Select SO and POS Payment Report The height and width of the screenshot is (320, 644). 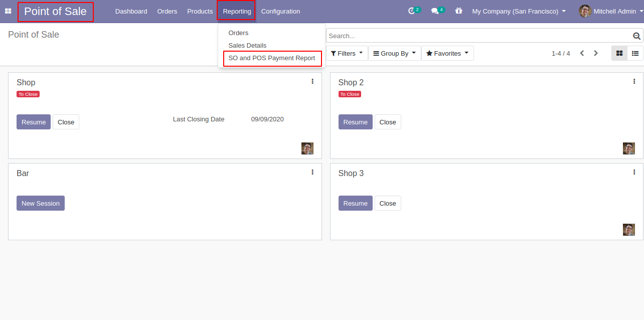271,58
